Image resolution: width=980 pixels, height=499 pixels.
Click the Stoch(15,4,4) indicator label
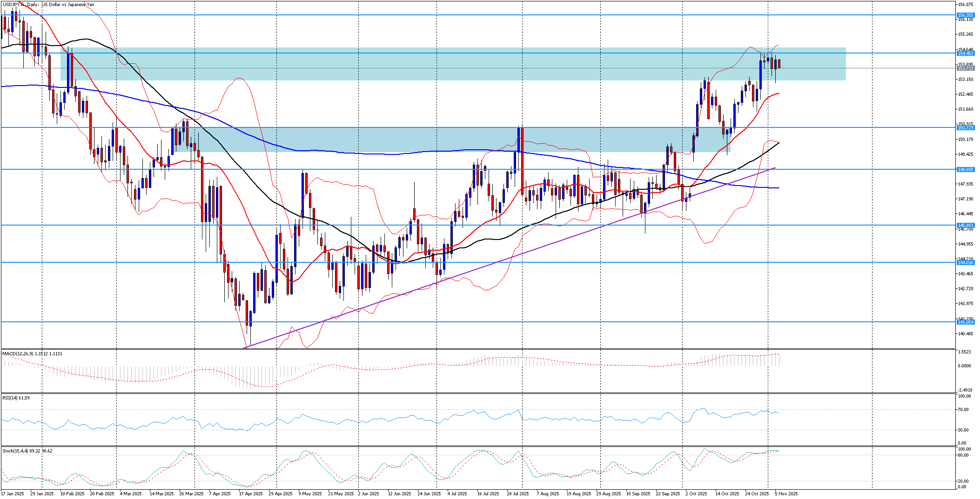pyautogui.click(x=27, y=451)
